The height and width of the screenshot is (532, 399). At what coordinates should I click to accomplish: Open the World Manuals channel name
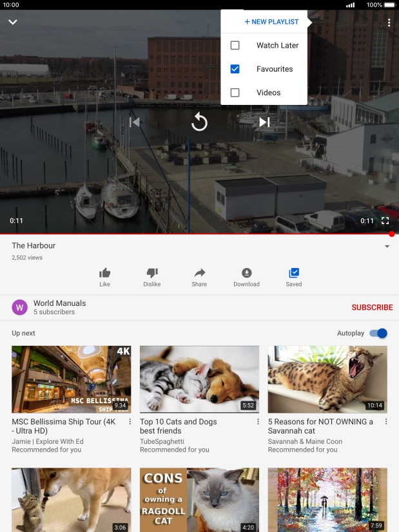click(x=59, y=303)
